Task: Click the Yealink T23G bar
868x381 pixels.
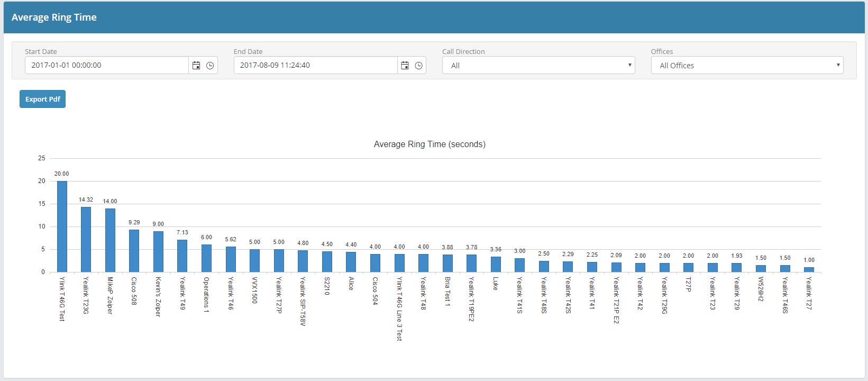Action: [86, 240]
